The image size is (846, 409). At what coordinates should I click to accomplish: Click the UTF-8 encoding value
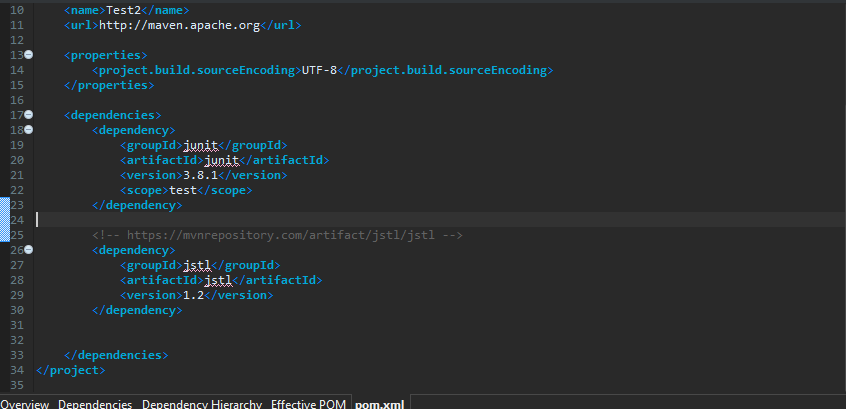(x=319, y=70)
